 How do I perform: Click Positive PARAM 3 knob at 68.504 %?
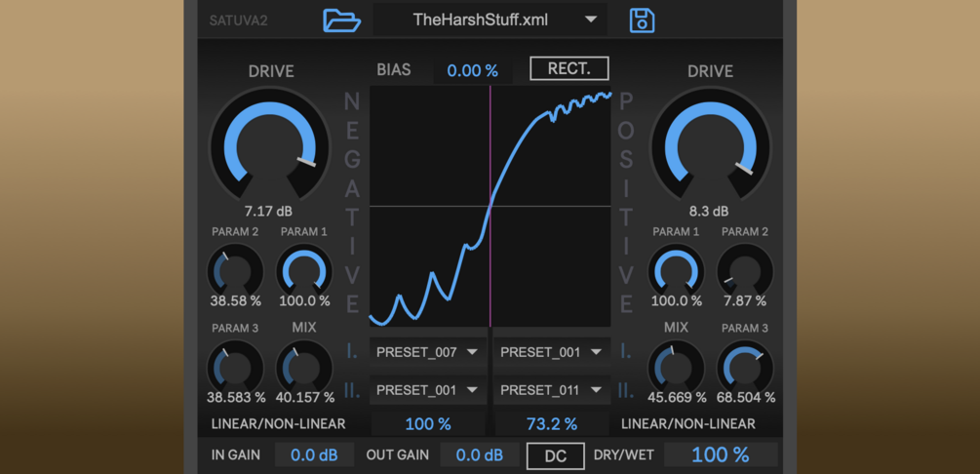(x=745, y=368)
